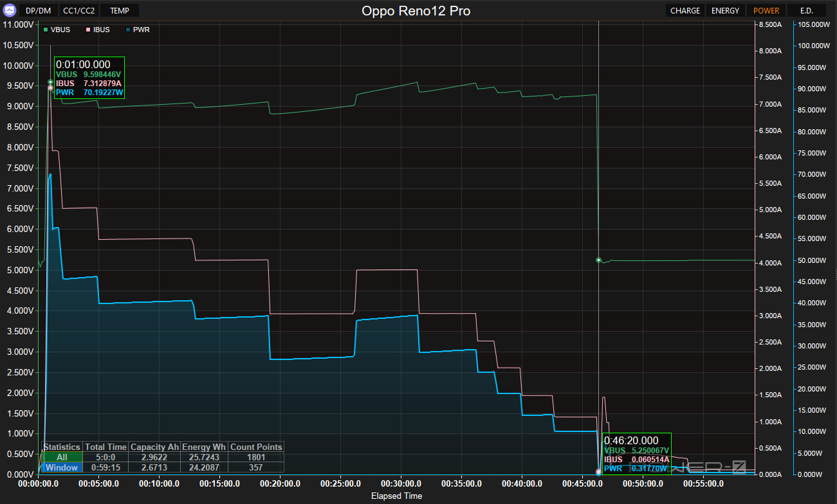
Task: Click the 0:01:00.000 cursor marker point
Action: point(50,82)
